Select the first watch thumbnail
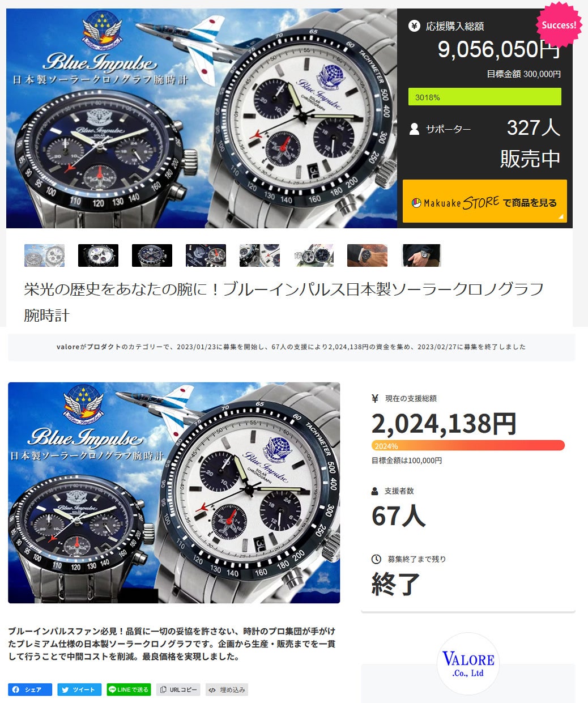The height and width of the screenshot is (703, 588). pos(44,255)
